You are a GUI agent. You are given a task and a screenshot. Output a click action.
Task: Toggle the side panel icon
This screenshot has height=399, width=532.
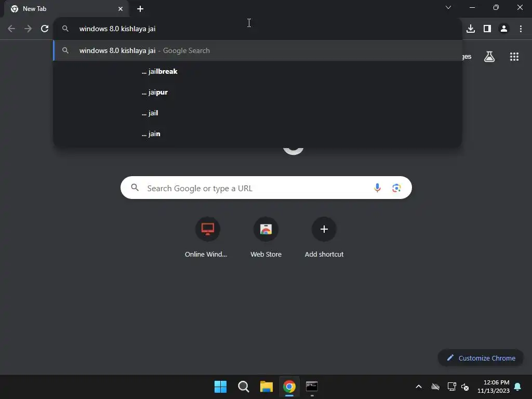[x=487, y=29]
